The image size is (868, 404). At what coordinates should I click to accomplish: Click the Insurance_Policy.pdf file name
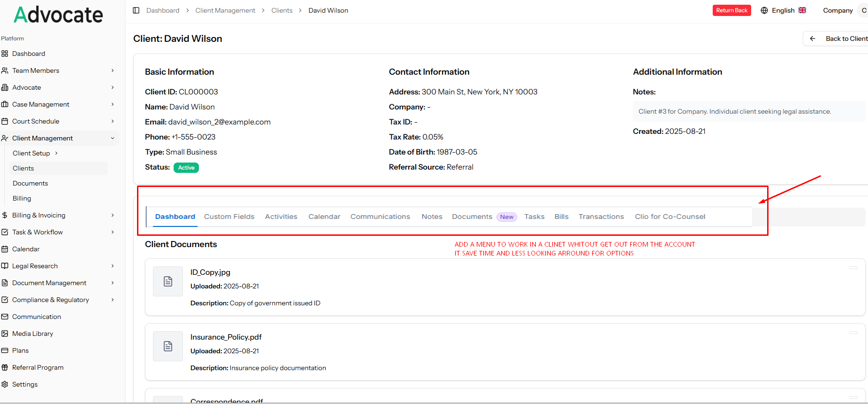click(226, 337)
